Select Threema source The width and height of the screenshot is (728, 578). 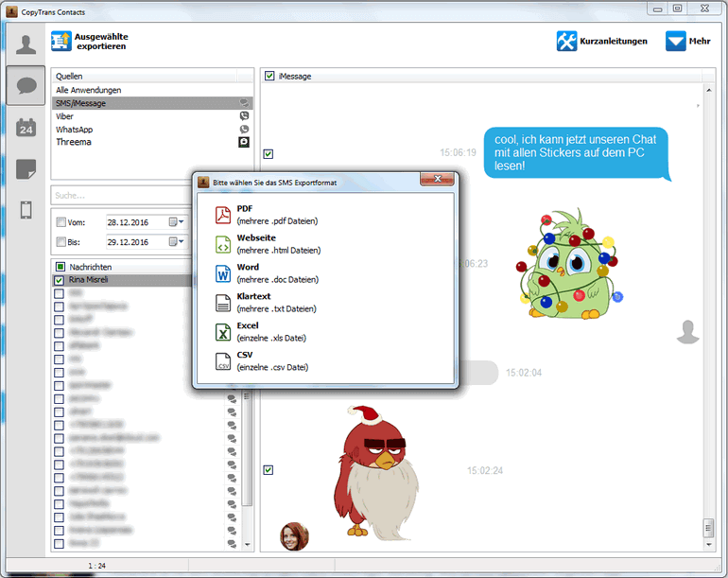[152, 142]
